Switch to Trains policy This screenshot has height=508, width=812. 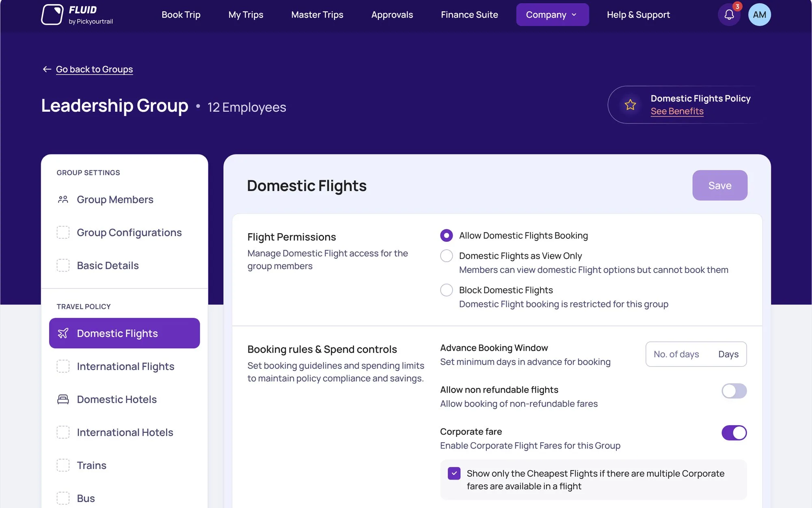(x=124, y=465)
